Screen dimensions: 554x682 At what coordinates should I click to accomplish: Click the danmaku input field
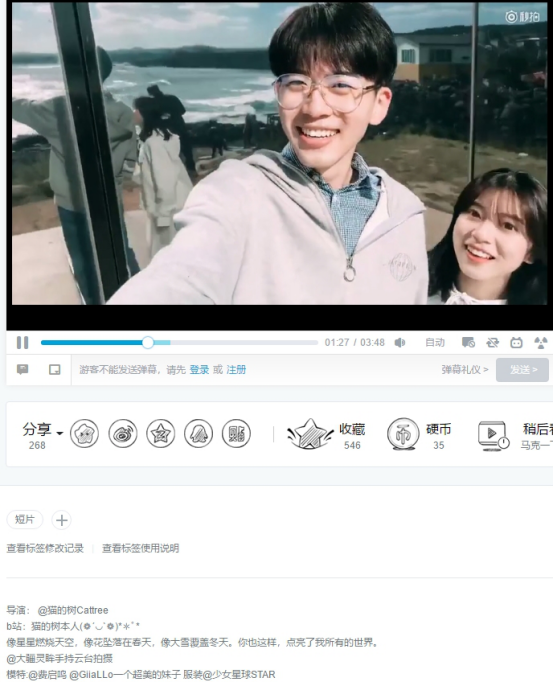[x=257, y=370]
